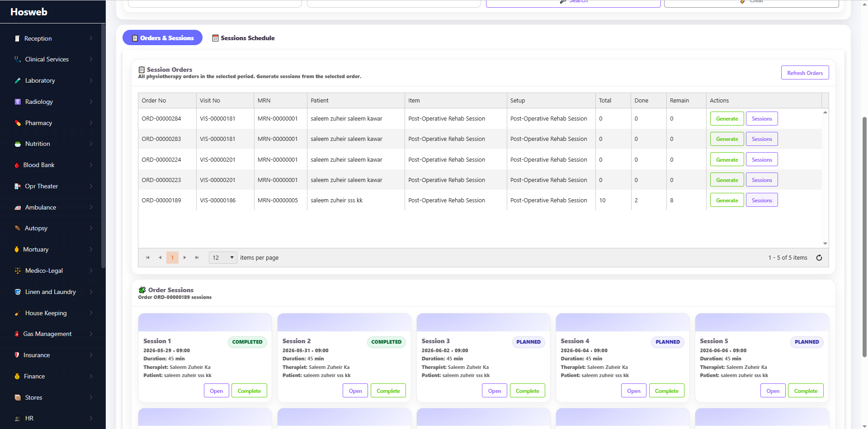View Sessions for order ORD-00000284
This screenshot has height=429, width=868.
click(762, 119)
